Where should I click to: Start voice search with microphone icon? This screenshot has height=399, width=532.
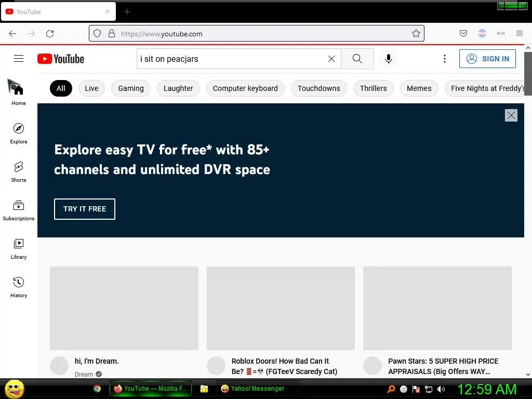pos(389,59)
